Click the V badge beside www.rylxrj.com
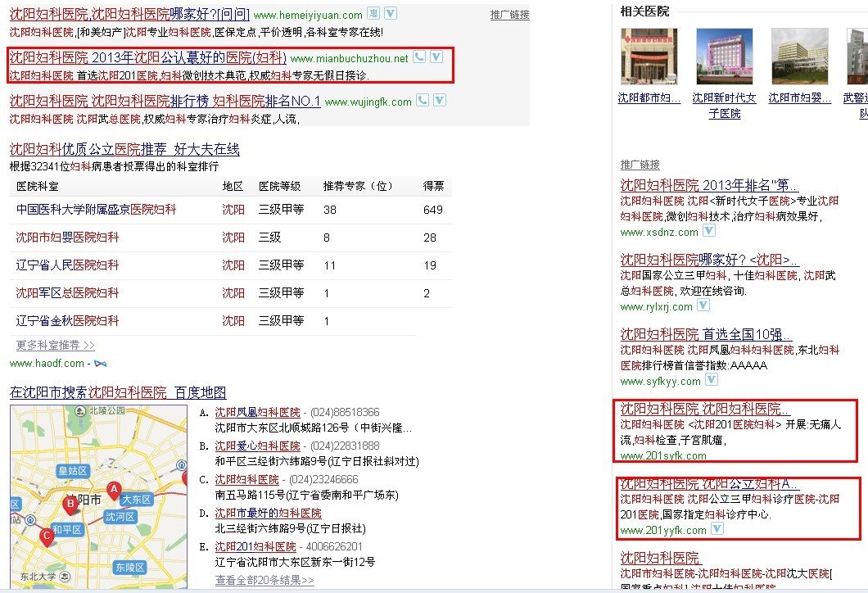 [703, 305]
